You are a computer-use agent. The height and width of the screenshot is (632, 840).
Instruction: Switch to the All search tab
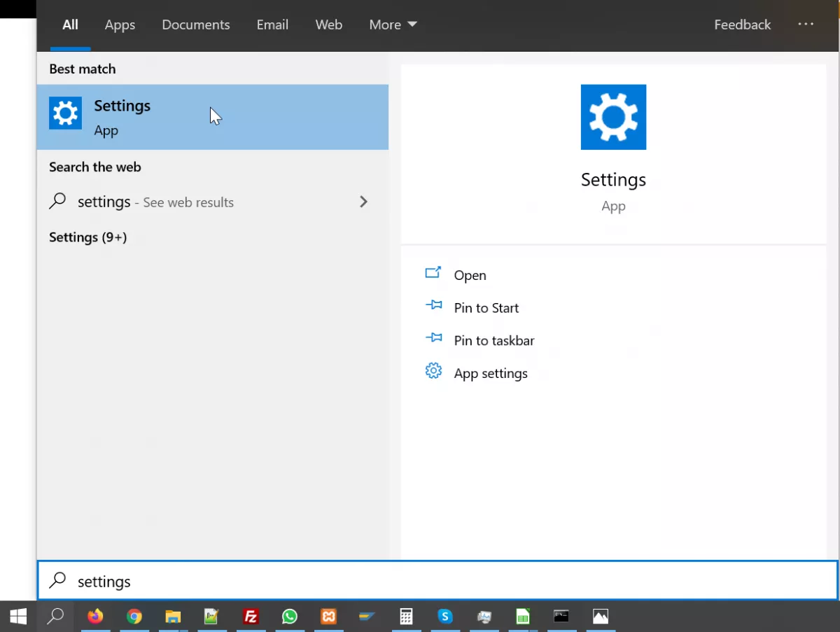point(70,24)
